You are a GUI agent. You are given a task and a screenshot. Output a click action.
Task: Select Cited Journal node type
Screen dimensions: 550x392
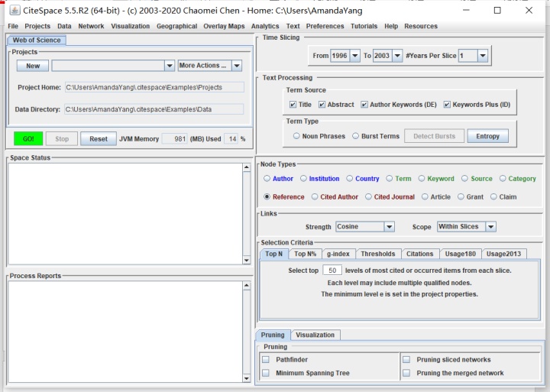click(368, 197)
